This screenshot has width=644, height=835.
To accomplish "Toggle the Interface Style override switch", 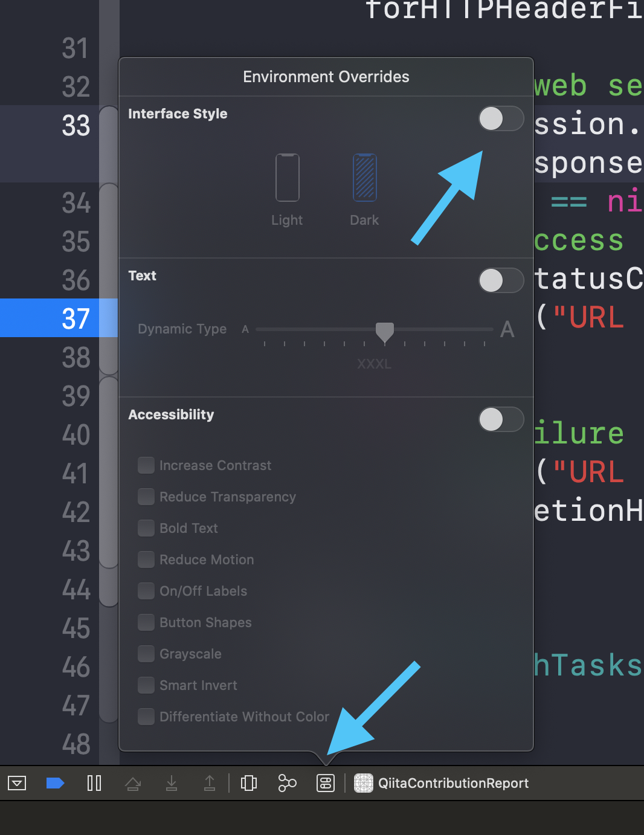I will pos(501,118).
